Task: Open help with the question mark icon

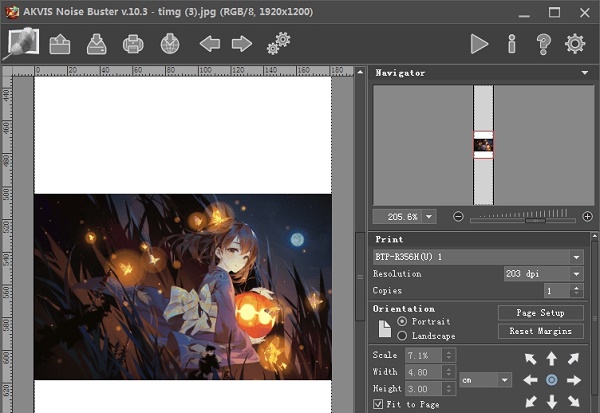Action: [x=543, y=44]
